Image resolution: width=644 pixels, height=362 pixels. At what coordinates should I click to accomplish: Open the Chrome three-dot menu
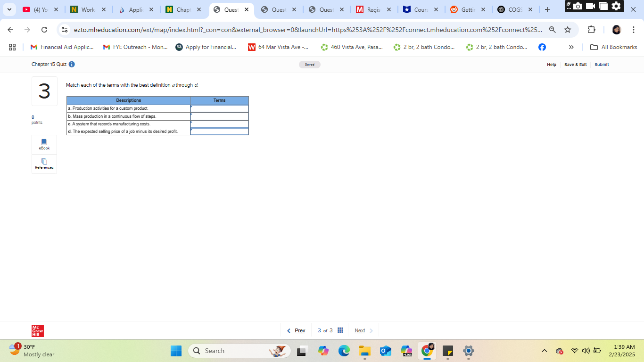pos(633,30)
